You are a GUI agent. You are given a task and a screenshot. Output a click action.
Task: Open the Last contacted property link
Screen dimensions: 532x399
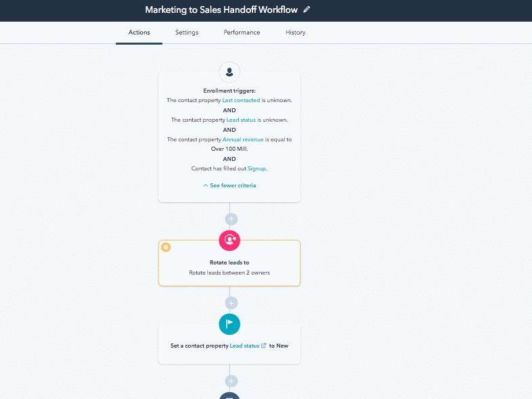241,100
